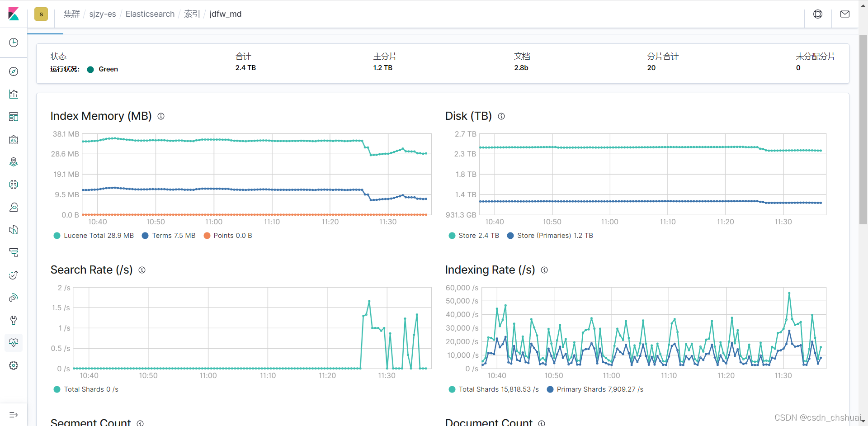Viewport: 868px width, 426px height.
Task: Click the Index Memory chart area
Action: (x=257, y=174)
